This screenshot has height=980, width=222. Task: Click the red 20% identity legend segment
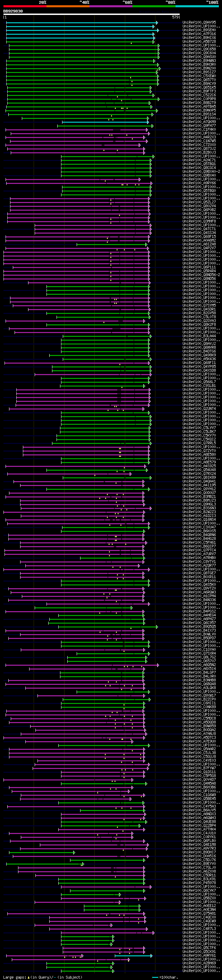click(x=25, y=6)
